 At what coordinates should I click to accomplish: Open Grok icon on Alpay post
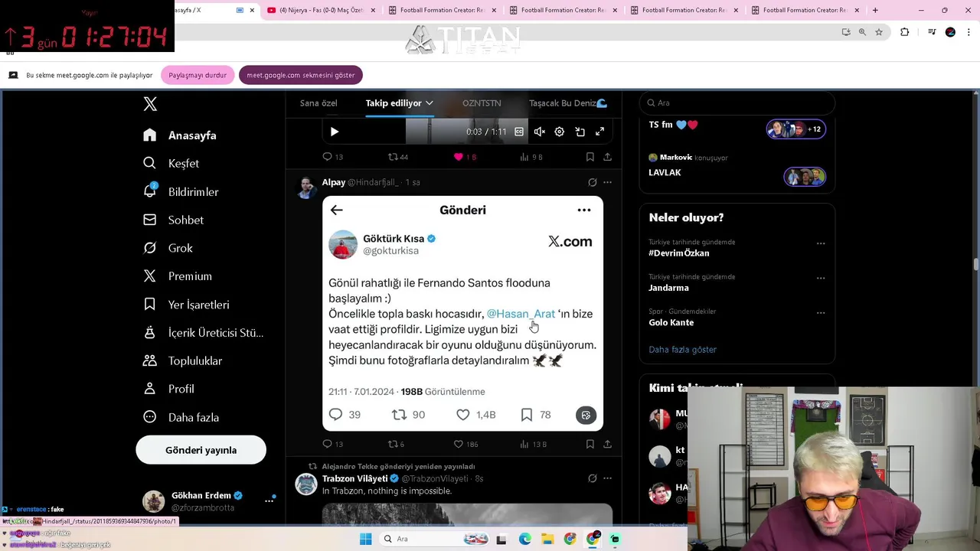592,182
